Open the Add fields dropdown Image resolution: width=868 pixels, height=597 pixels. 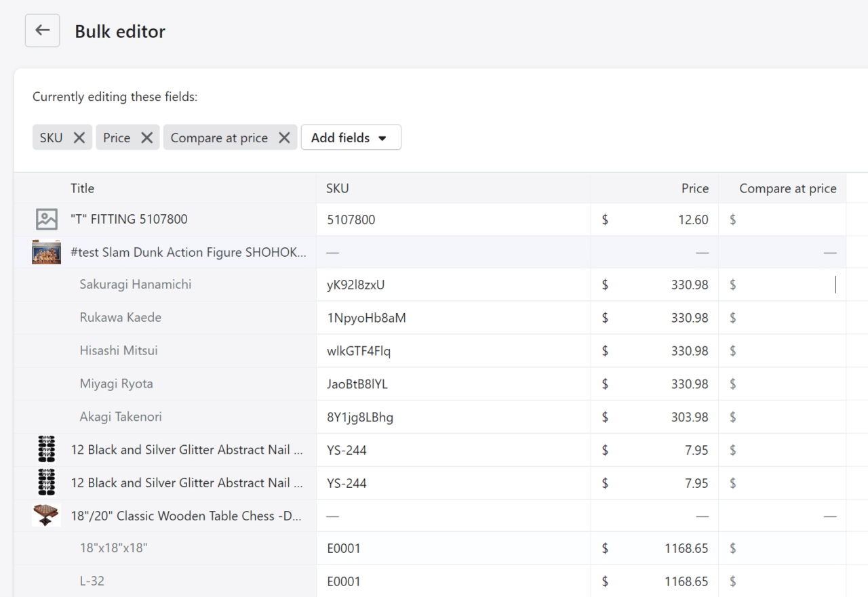[x=351, y=137]
